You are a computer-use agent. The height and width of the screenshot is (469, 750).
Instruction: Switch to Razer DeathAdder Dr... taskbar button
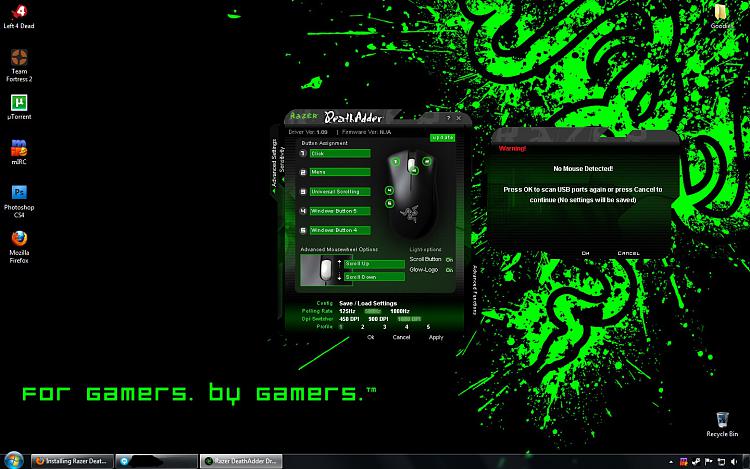pyautogui.click(x=241, y=461)
